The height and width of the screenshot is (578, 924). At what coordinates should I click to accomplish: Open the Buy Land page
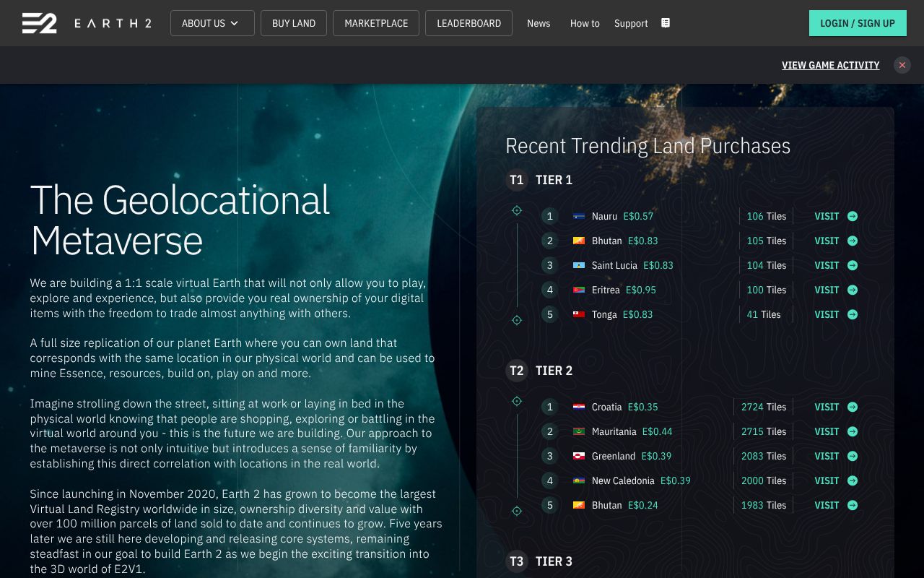coord(293,23)
